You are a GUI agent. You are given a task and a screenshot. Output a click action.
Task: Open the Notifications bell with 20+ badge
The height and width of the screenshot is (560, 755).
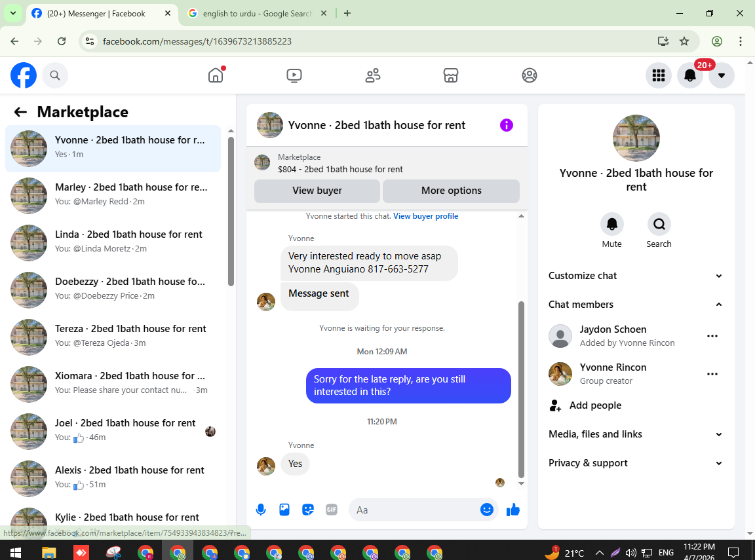[x=690, y=75]
